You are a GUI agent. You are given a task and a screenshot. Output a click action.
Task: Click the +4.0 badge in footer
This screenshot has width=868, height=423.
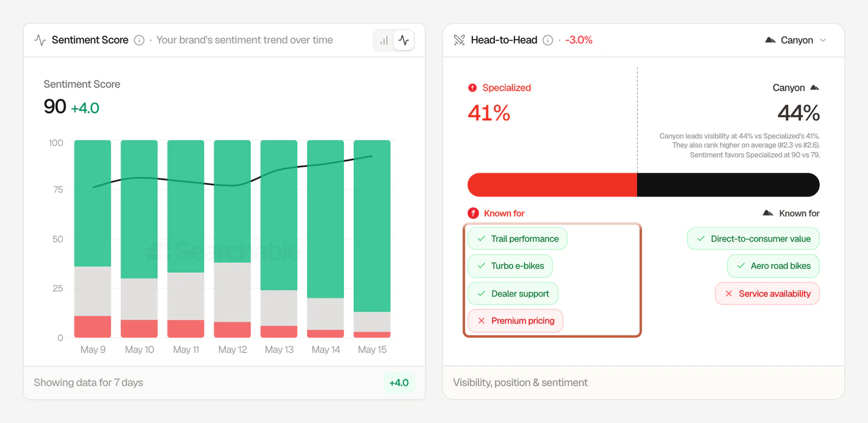click(399, 383)
